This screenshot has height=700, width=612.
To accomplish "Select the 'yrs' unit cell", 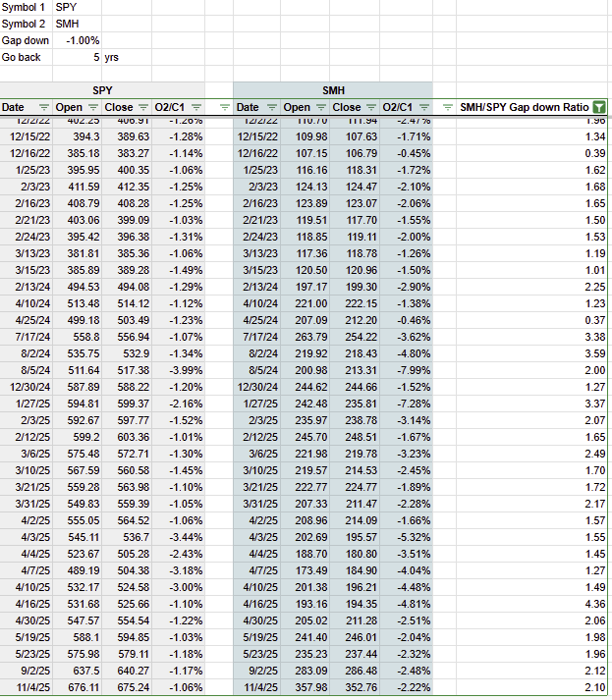I will (x=127, y=57).
